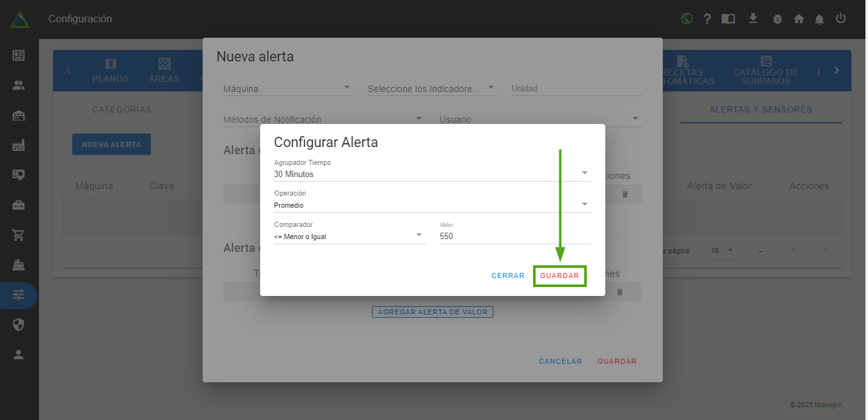
Task: Click the Valor input field
Action: pos(515,237)
